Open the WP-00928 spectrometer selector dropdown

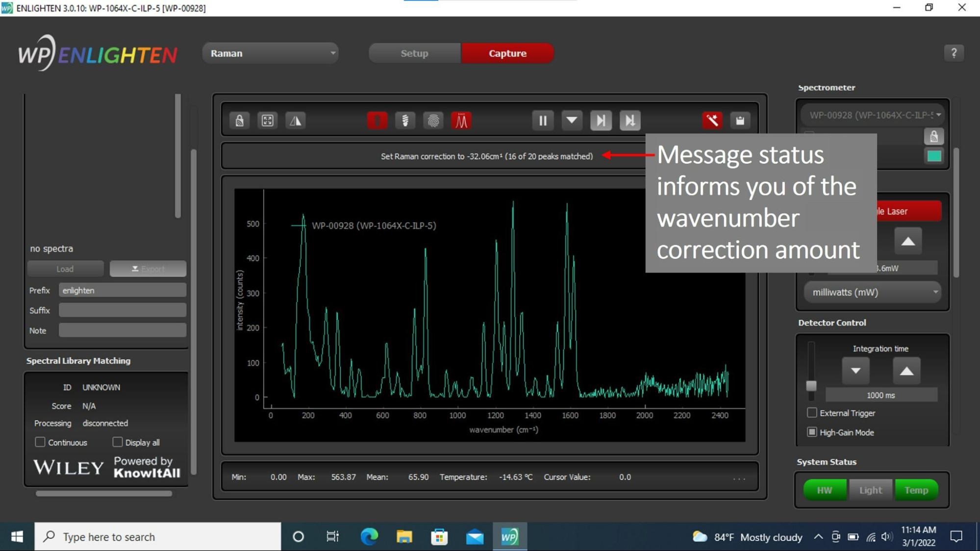tap(872, 115)
